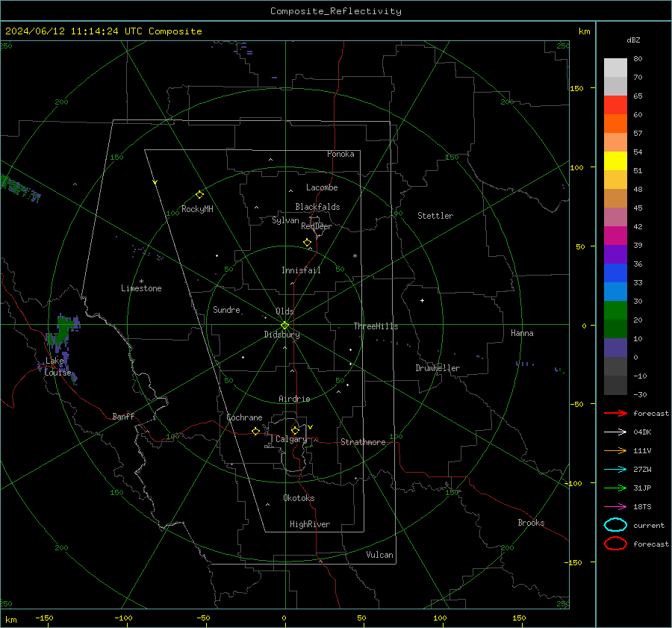The height and width of the screenshot is (628, 672).
Task: Click the Strathmore label
Action: pyautogui.click(x=363, y=442)
